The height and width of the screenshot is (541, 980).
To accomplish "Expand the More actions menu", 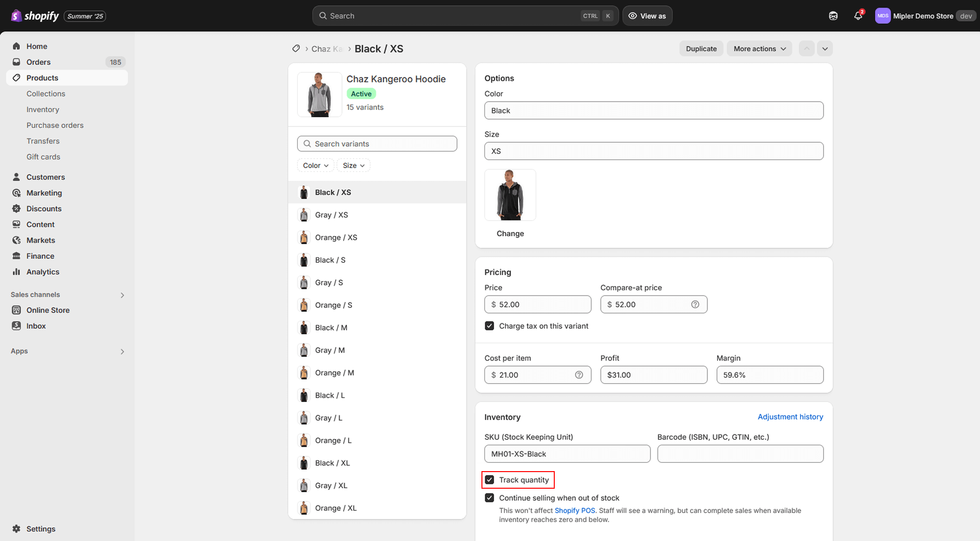I will point(759,48).
